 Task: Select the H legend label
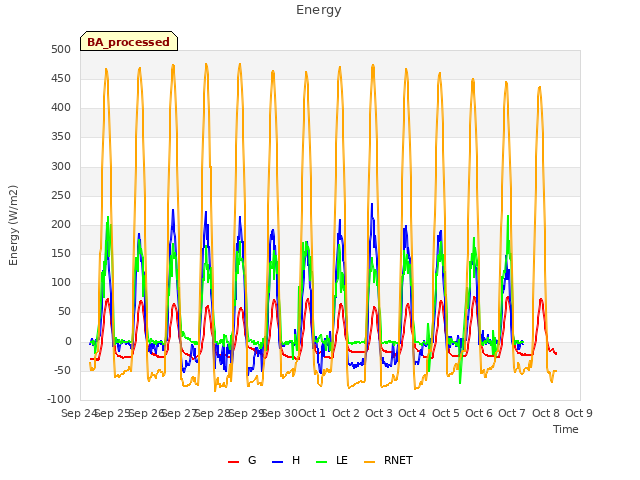coord(296,460)
